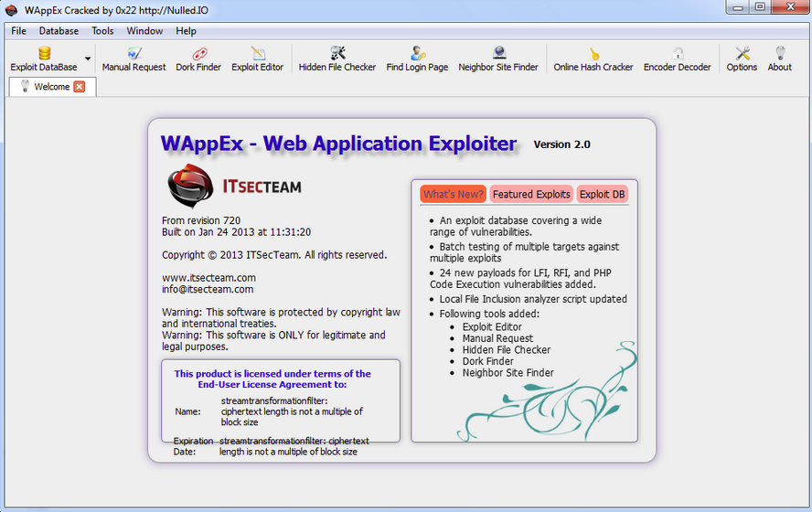Click the "Neighbor Site Finder" bullet item

pos(508,372)
